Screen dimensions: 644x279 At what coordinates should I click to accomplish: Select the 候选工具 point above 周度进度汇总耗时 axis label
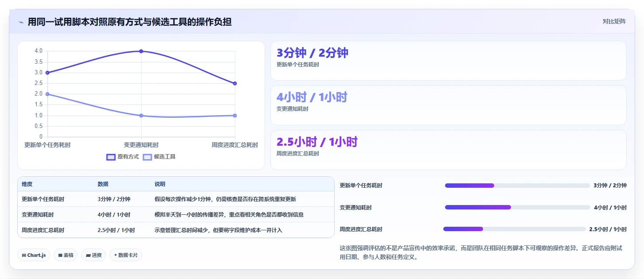(235, 116)
